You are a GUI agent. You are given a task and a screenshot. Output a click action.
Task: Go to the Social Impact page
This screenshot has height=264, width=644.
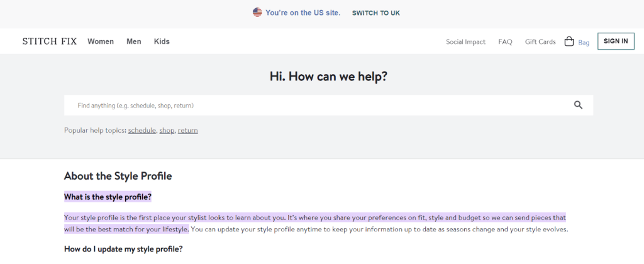click(465, 42)
